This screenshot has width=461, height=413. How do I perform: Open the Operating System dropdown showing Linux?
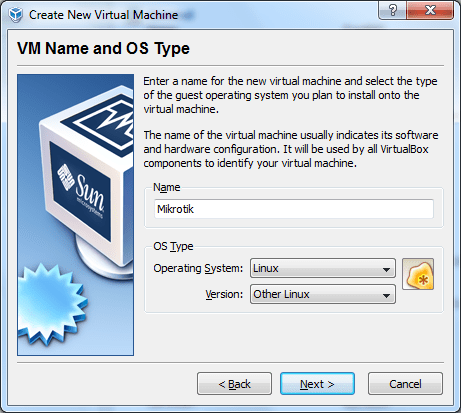[x=323, y=268]
